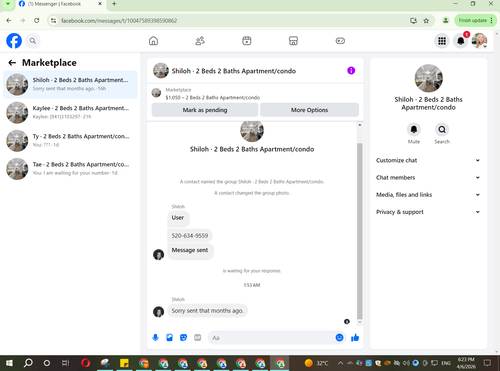Open Shiloh's avatar beside the last message
The width and height of the screenshot is (500, 371).
[x=158, y=312]
